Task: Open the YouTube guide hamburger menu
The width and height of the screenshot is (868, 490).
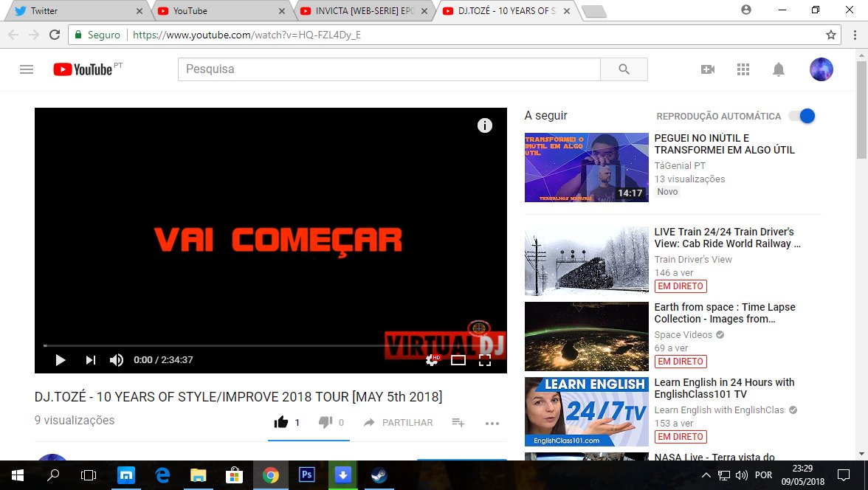Action: (27, 69)
